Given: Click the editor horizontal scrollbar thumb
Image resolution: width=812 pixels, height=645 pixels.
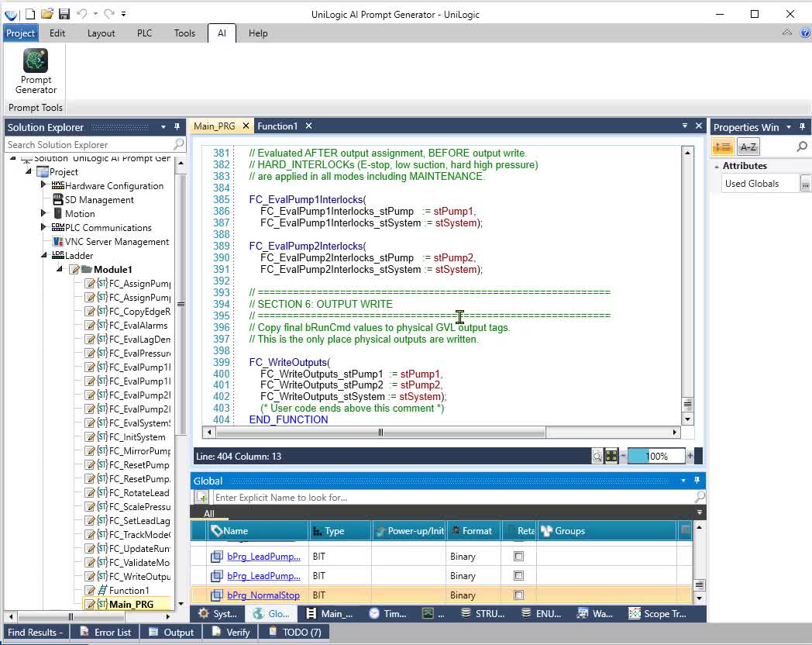Looking at the screenshot, I should coord(380,432).
